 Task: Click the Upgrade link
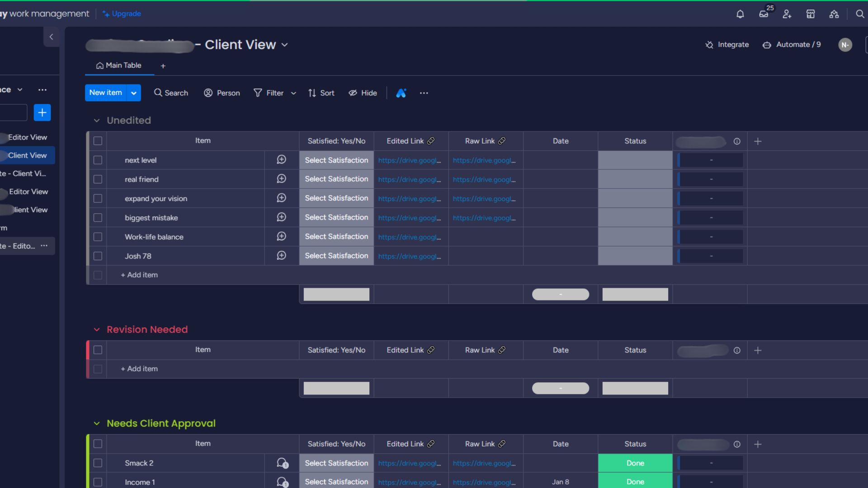(122, 14)
